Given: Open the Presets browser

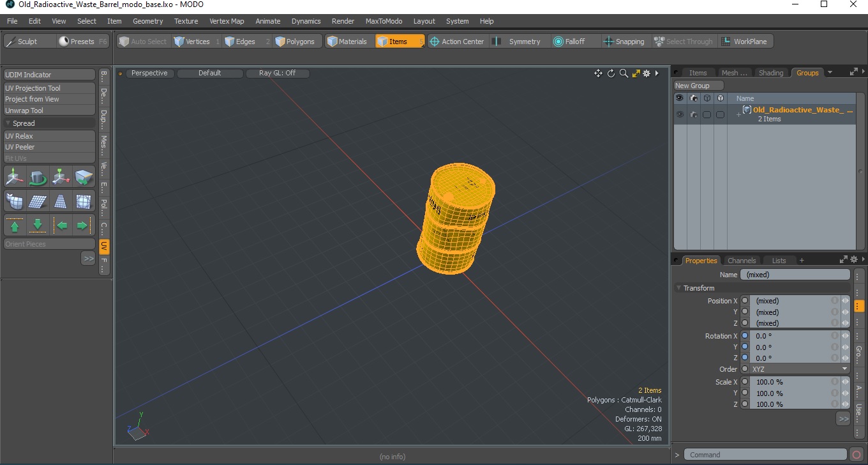Looking at the screenshot, I should pos(83,42).
